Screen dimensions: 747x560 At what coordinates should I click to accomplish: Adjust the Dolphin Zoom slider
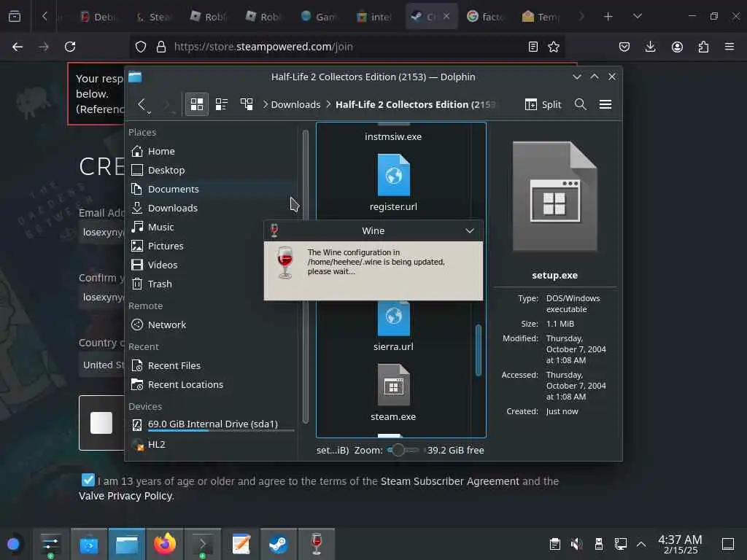(x=403, y=450)
